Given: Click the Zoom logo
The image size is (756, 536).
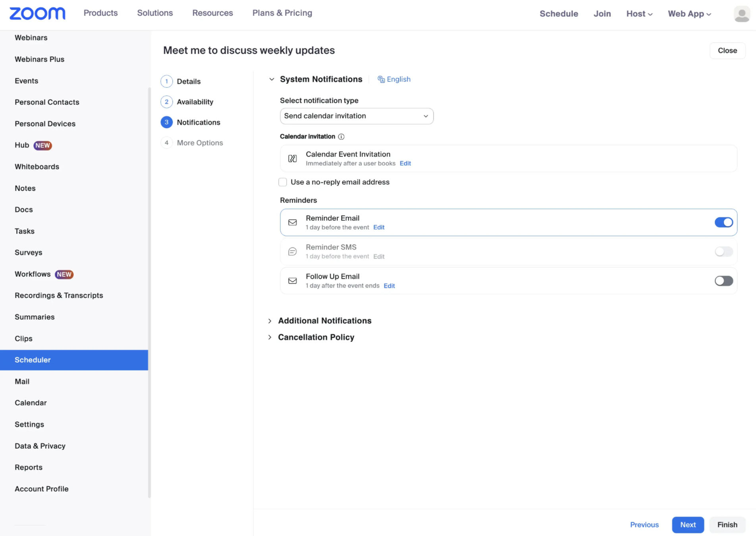Looking at the screenshot, I should click(37, 13).
